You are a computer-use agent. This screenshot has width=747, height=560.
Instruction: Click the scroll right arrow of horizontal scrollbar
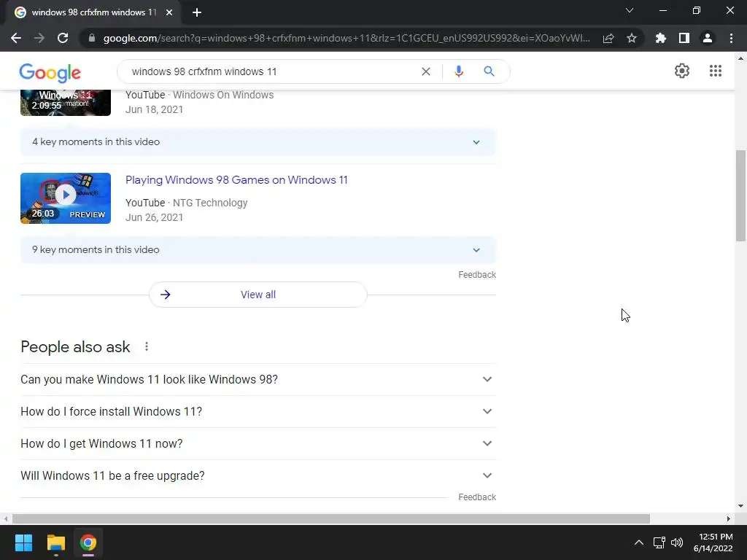click(x=729, y=518)
